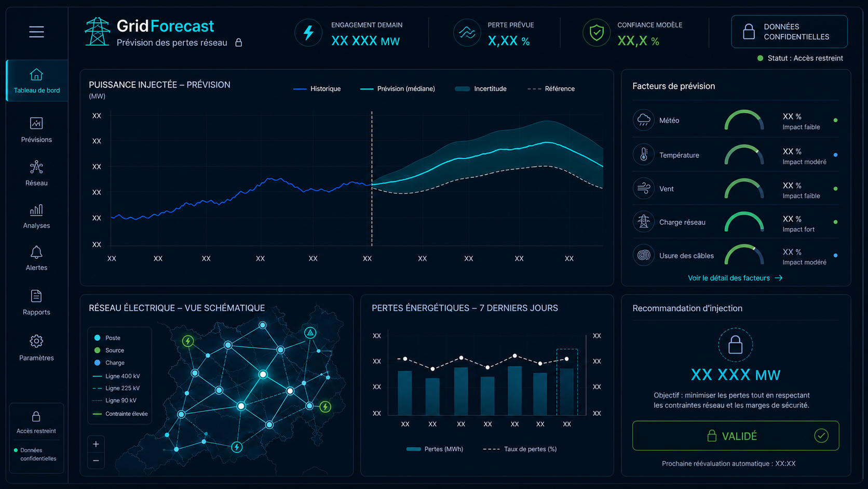Click the Charge réseau pylon icon

click(644, 222)
